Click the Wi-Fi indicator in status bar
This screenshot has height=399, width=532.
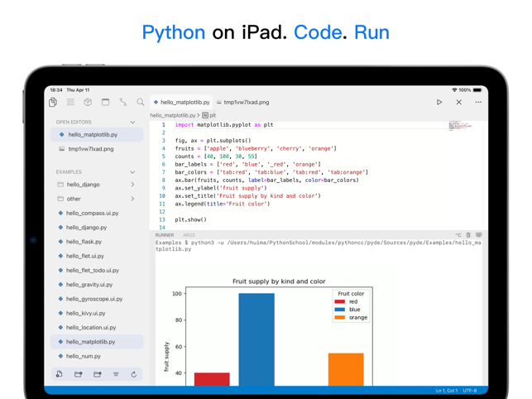coord(454,90)
